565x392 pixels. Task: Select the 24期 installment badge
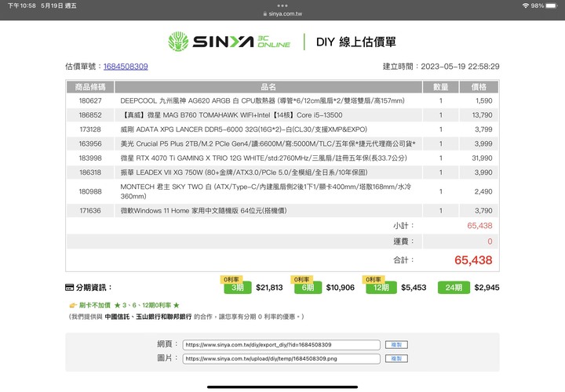(x=454, y=288)
